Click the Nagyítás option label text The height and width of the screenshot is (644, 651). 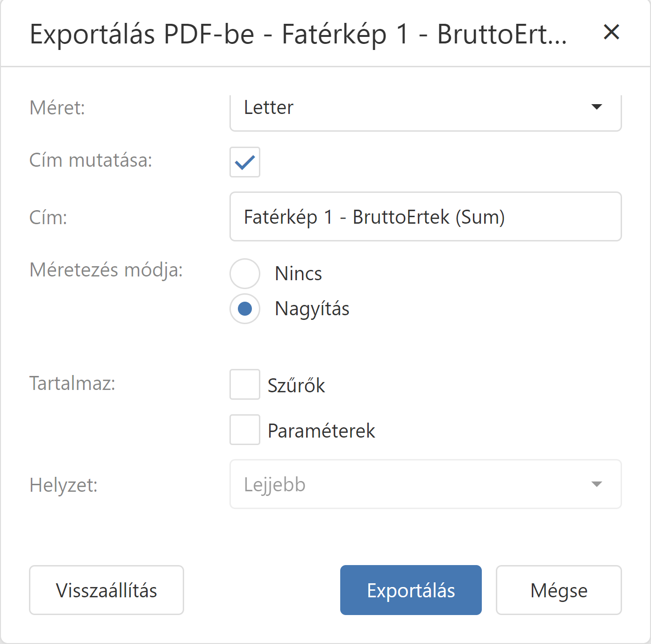pos(312,309)
